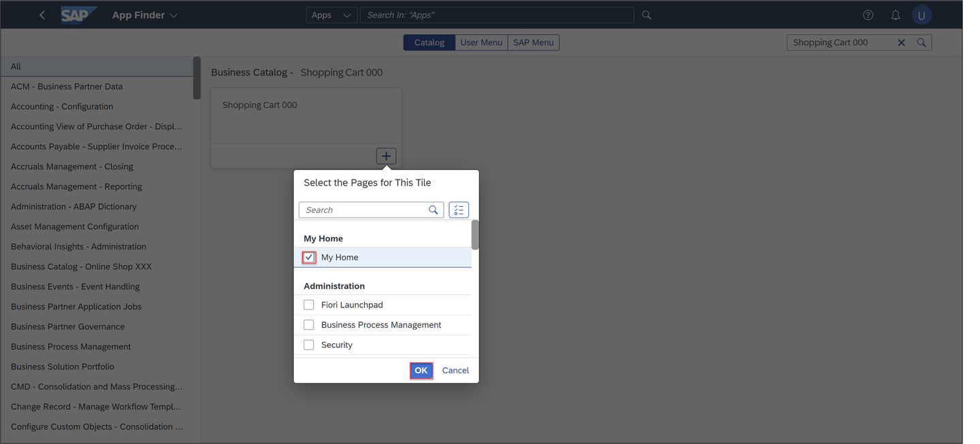Click the dialog search magnifier icon
Screen dimensions: 980x444
click(434, 210)
